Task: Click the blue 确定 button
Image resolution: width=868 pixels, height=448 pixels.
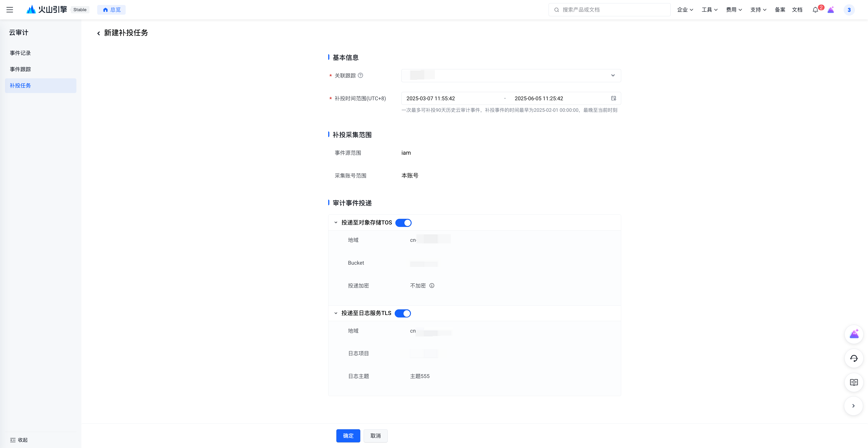Action: (x=348, y=436)
